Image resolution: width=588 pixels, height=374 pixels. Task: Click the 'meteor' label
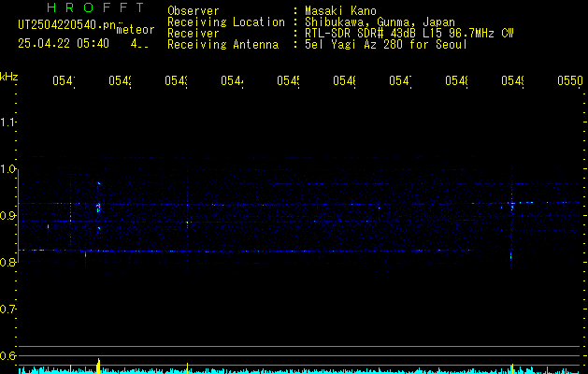pyautogui.click(x=136, y=30)
